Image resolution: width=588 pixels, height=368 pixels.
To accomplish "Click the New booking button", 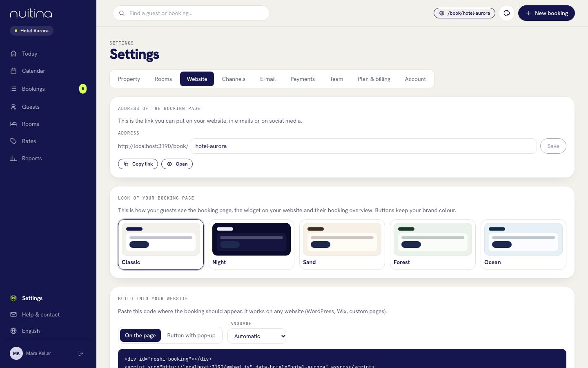I will click(x=546, y=13).
